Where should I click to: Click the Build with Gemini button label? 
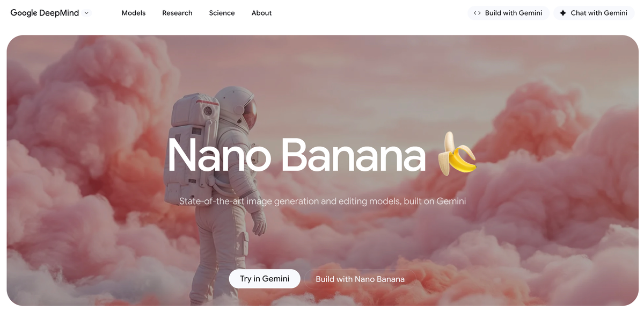514,13
